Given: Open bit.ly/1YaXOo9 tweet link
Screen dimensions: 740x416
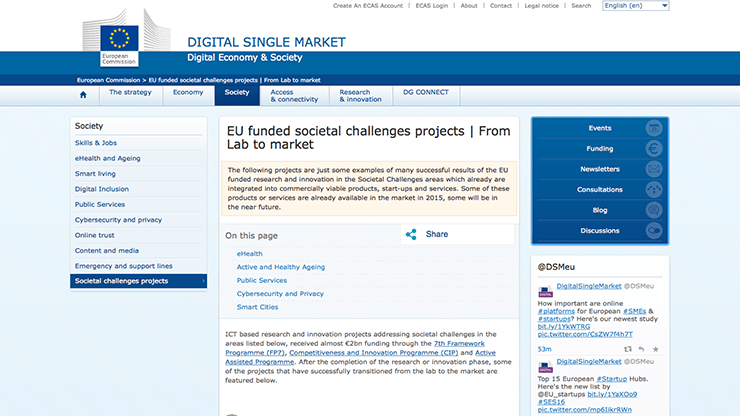Looking at the screenshot, I should point(612,394).
